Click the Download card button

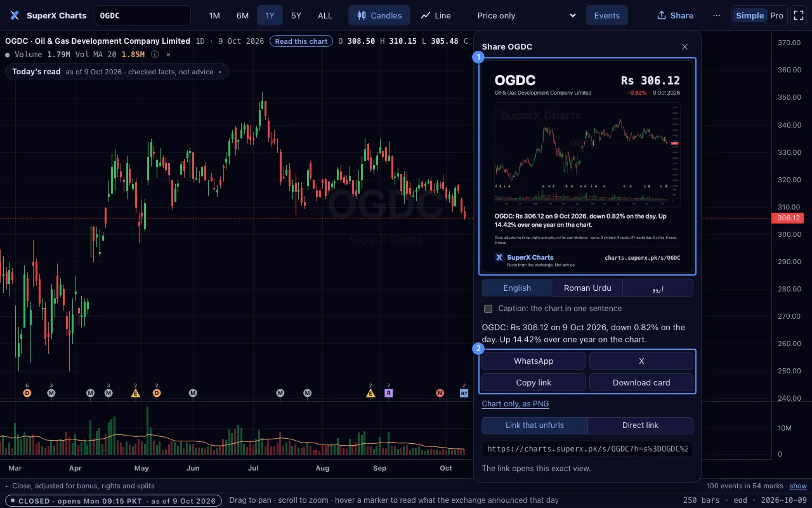[x=641, y=382]
